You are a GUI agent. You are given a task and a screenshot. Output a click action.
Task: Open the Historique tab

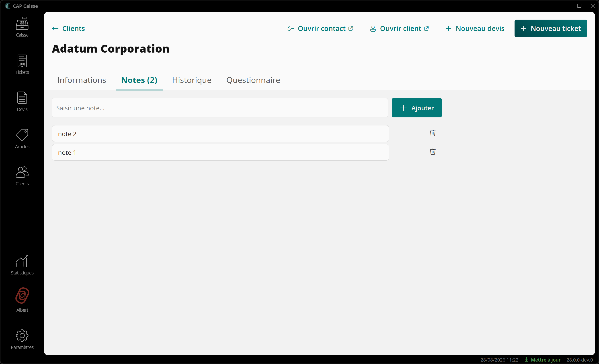point(192,80)
